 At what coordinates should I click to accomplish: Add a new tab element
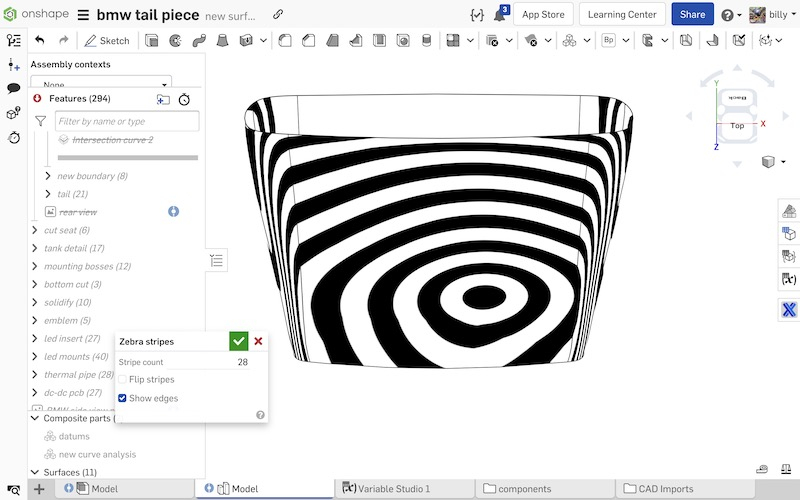pyautogui.click(x=39, y=489)
